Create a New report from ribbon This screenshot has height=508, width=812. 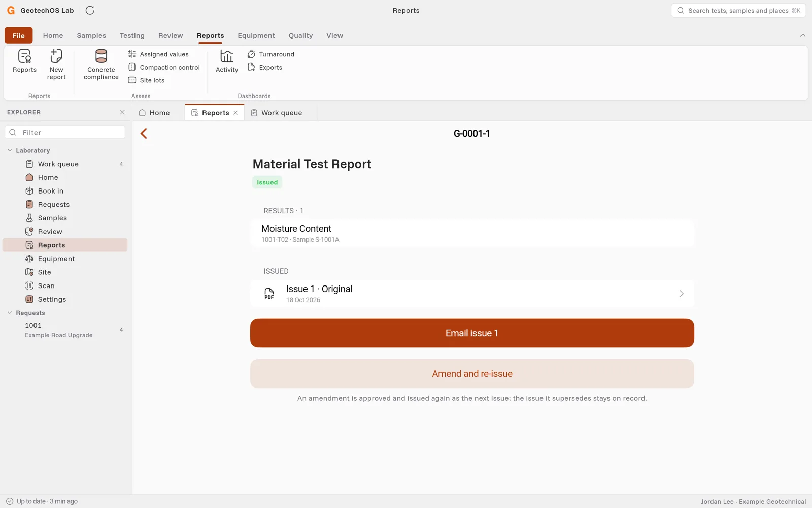coord(56,65)
